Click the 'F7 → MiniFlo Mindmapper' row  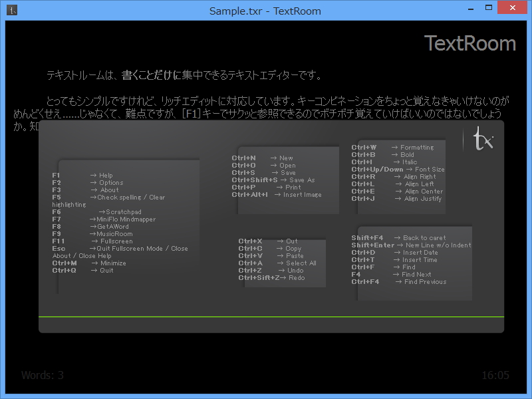pos(104,219)
